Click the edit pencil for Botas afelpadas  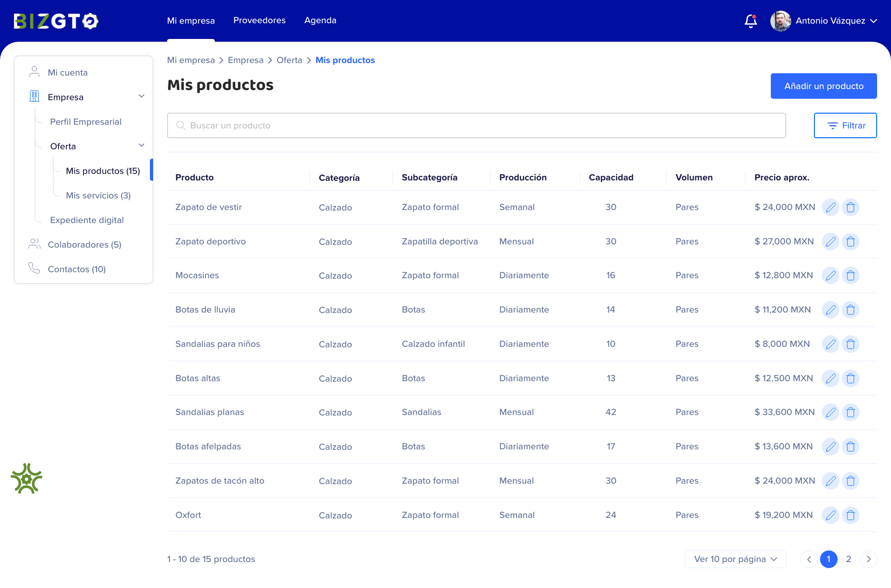(x=830, y=447)
